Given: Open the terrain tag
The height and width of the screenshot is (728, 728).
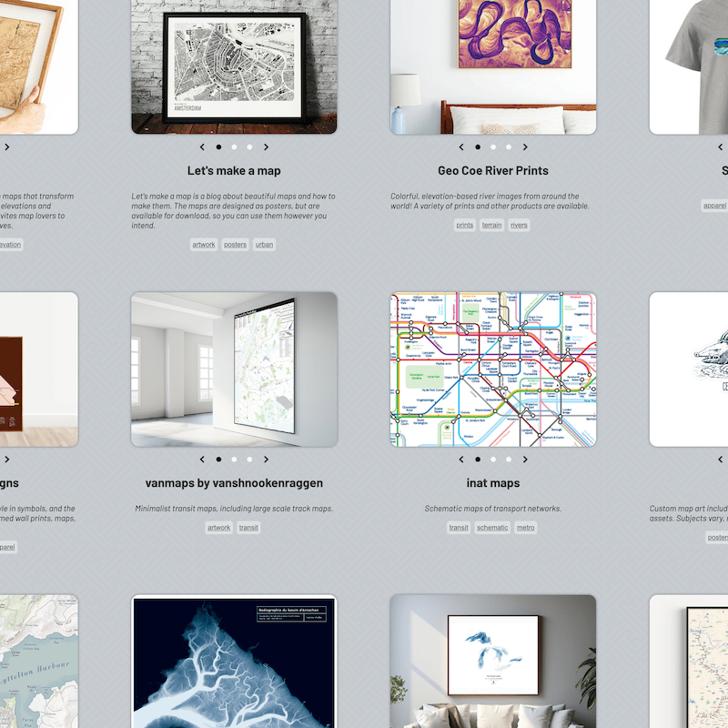Looking at the screenshot, I should 491,225.
